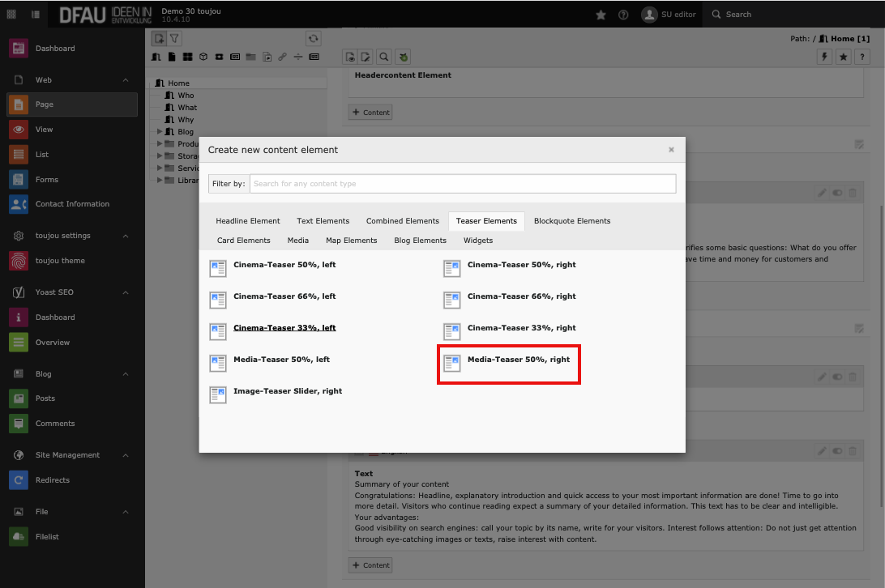Click the Page module icon in sidebar
Screen dimensions: 885x588
tap(19, 104)
